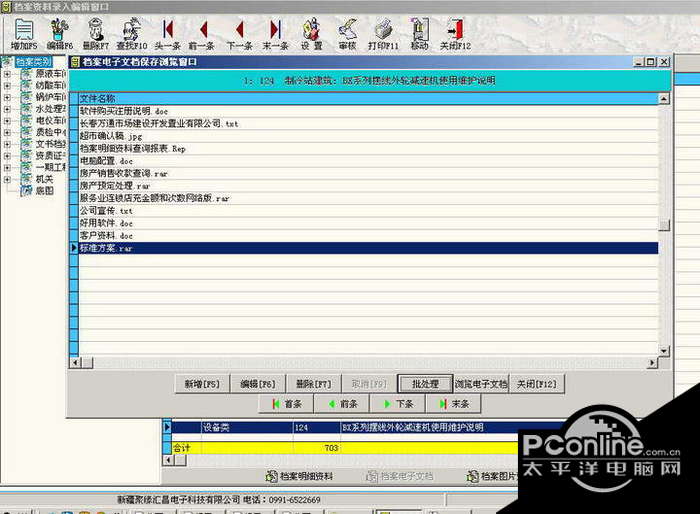700x514 pixels.
Task: Click the 设备类 cell in background grid
Action: 247,427
